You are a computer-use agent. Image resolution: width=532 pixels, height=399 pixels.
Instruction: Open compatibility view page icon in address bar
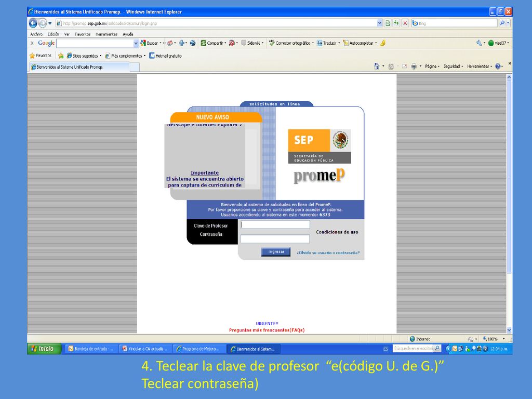(388, 23)
